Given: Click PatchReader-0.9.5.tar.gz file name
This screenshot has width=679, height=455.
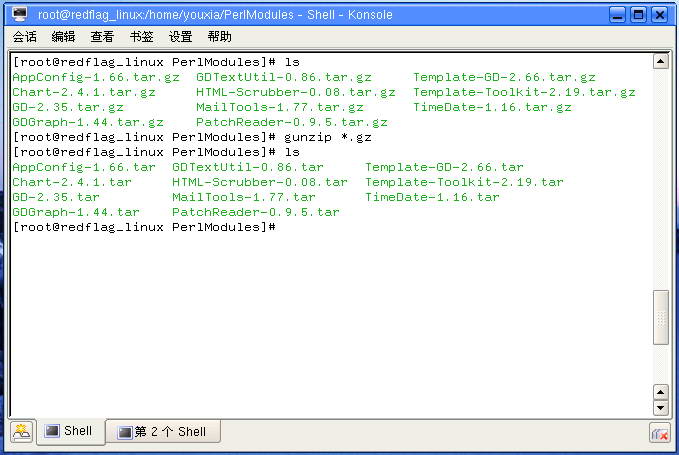Looking at the screenshot, I should [x=292, y=123].
